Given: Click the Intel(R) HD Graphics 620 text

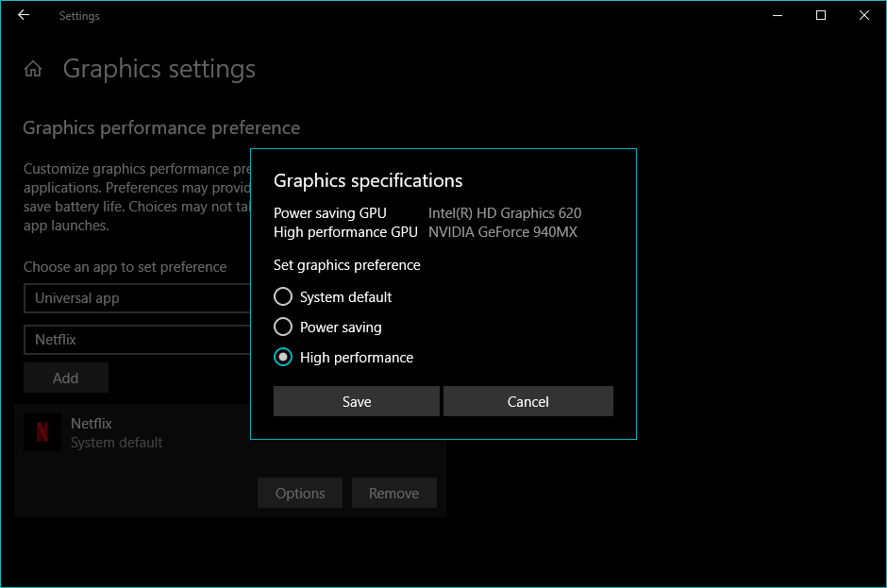Looking at the screenshot, I should (505, 213).
